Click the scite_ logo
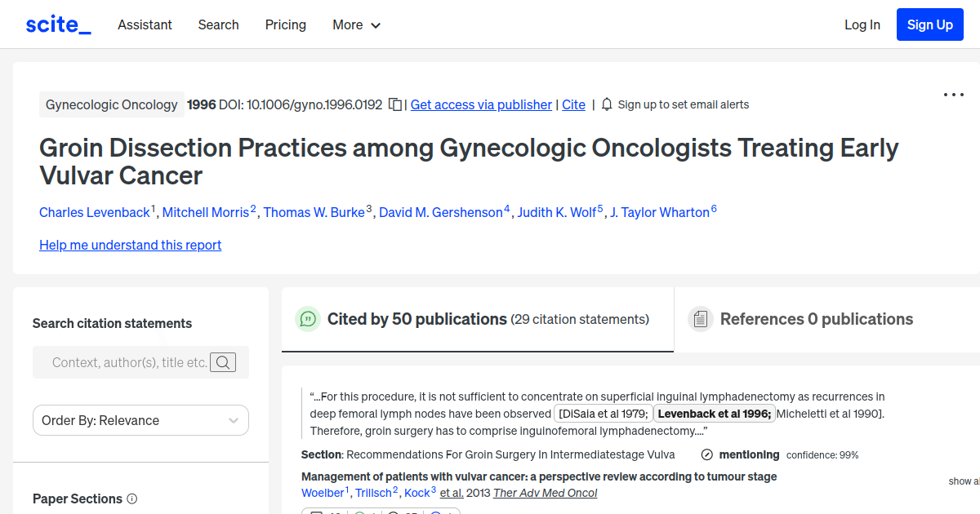Screen dimensions: 980x514 57,24
